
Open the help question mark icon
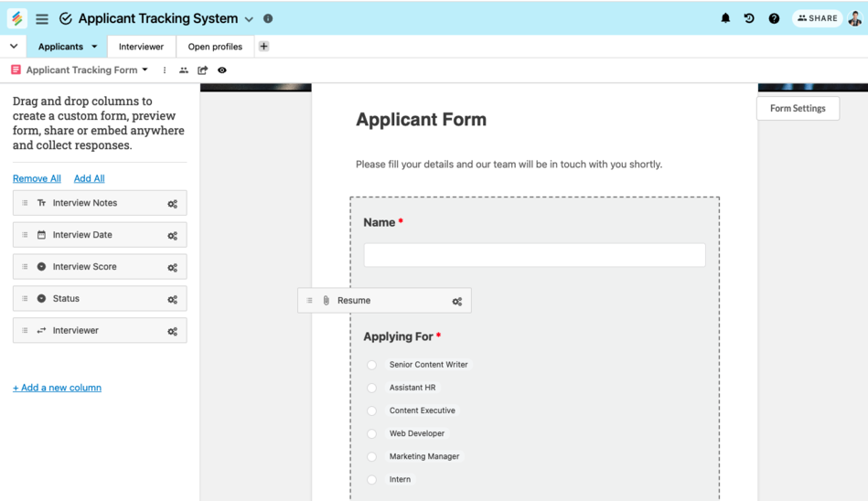(774, 18)
